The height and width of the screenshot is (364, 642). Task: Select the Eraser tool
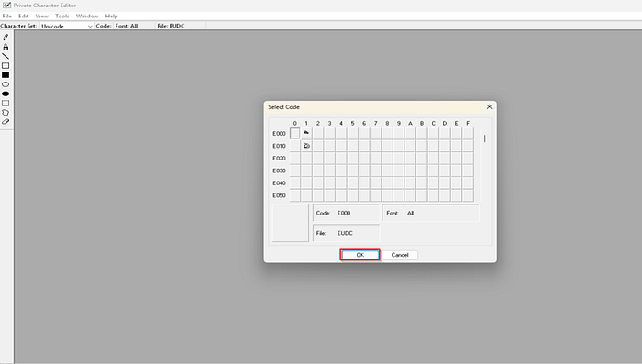[x=6, y=122]
